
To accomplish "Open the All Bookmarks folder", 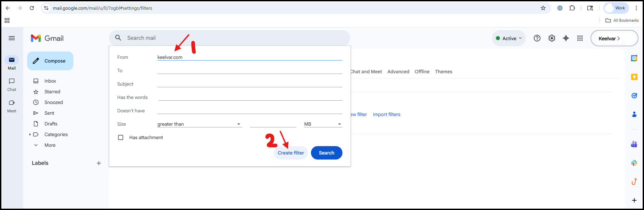I will pyautogui.click(x=622, y=20).
